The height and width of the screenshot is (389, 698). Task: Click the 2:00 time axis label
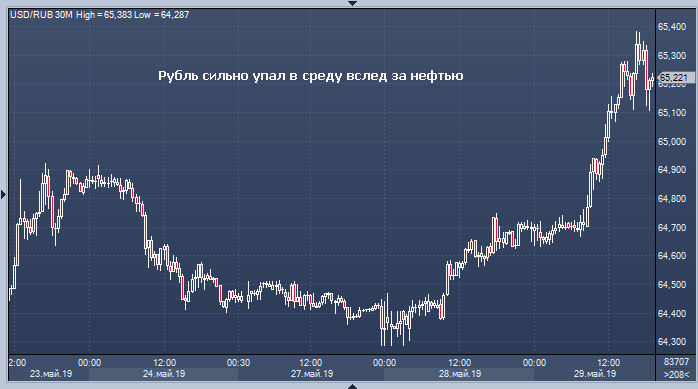(17, 363)
